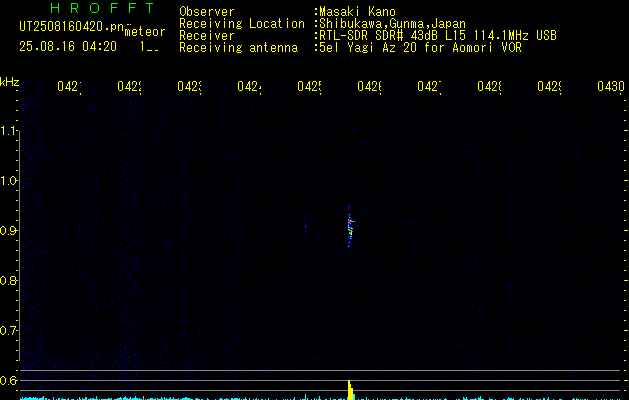Image resolution: width=629 pixels, height=400 pixels.
Task: Click the date stamp 25.08.16 04:20
Action: coord(68,46)
